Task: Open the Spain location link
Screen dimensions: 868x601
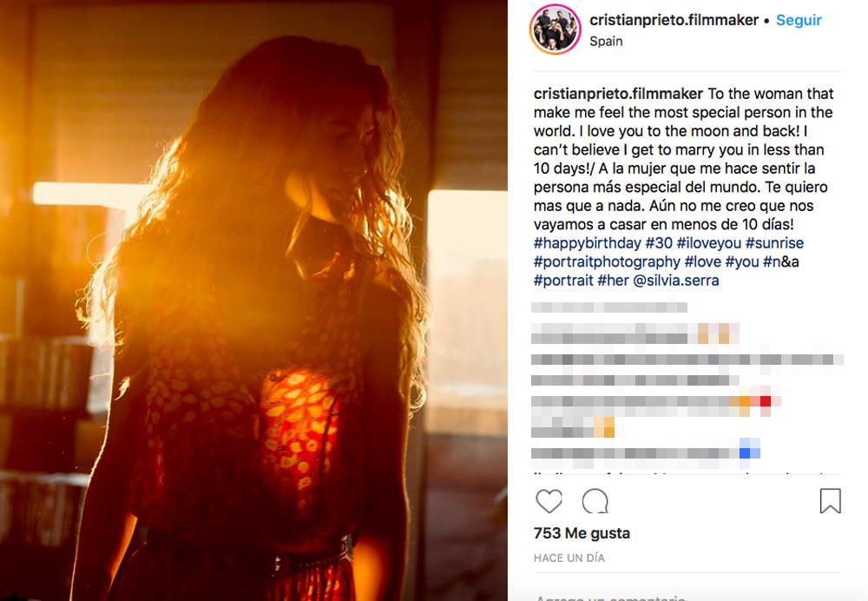Action: coord(606,42)
